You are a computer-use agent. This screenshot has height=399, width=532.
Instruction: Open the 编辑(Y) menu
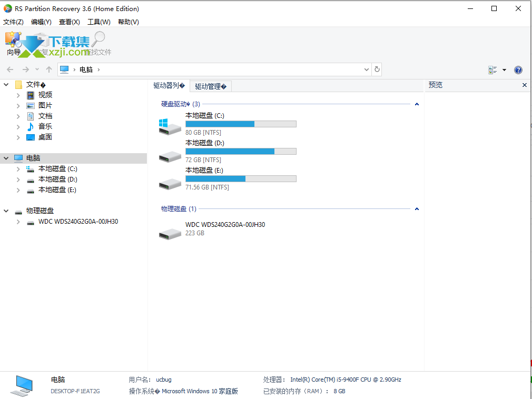pos(41,22)
